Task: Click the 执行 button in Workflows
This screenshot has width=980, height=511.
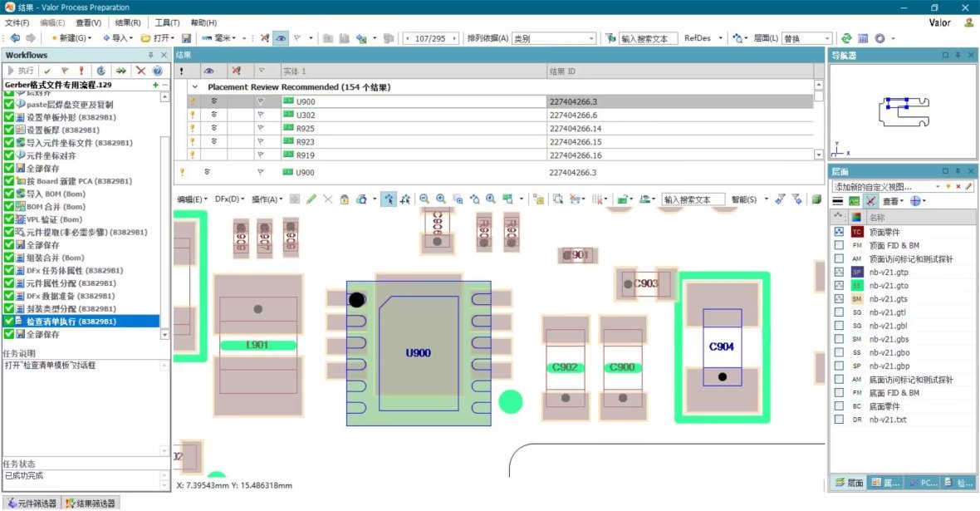Action: (x=21, y=71)
